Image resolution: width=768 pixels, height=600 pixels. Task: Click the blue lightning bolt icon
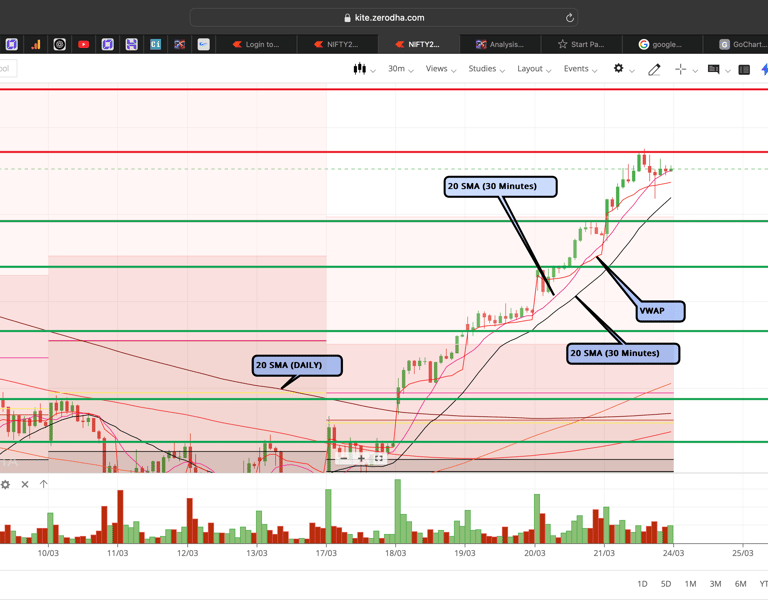(x=765, y=70)
